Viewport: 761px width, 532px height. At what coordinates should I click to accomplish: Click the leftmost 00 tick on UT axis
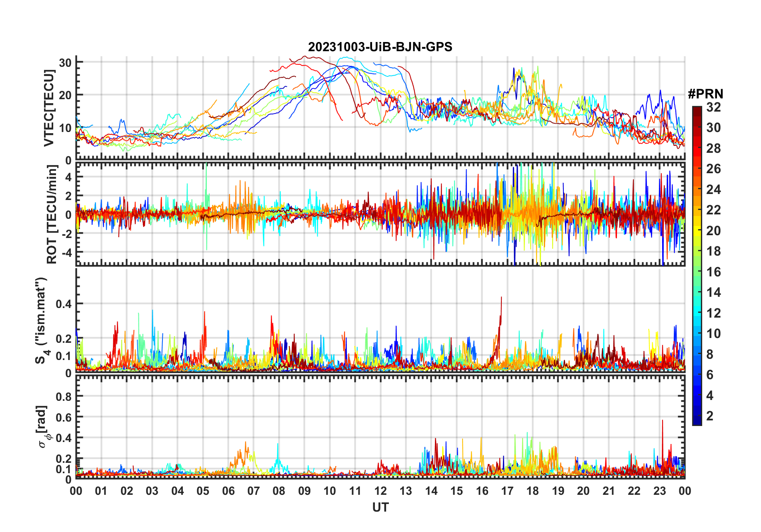76,491
